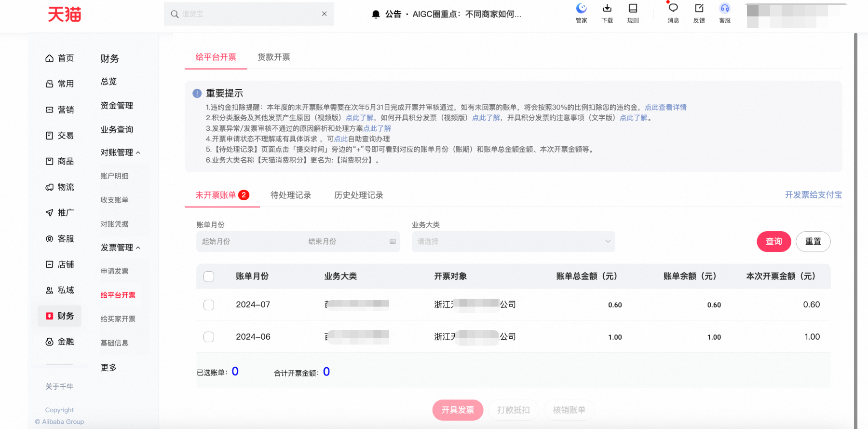Click the announcement bell icon
The width and height of the screenshot is (868, 429).
pyautogui.click(x=376, y=14)
